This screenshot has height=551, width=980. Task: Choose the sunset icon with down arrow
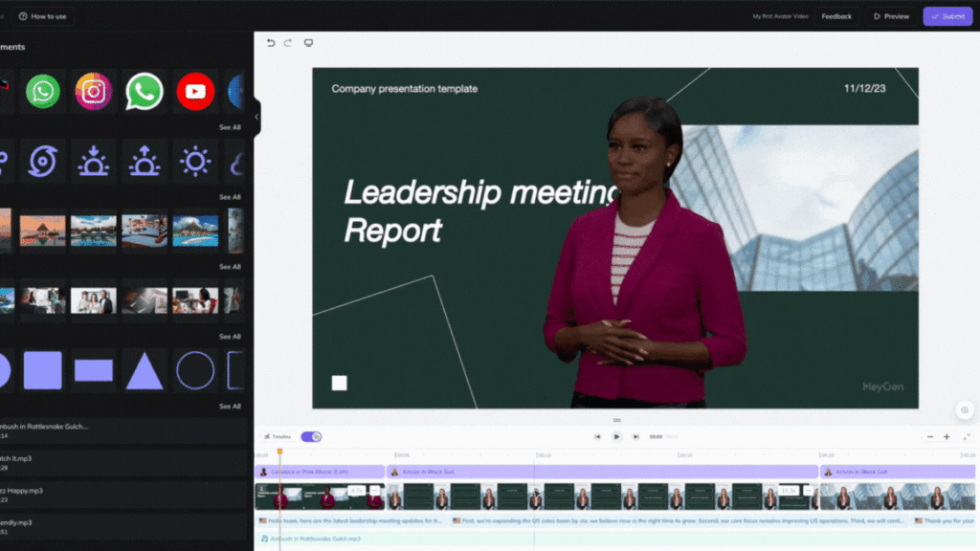[94, 162]
